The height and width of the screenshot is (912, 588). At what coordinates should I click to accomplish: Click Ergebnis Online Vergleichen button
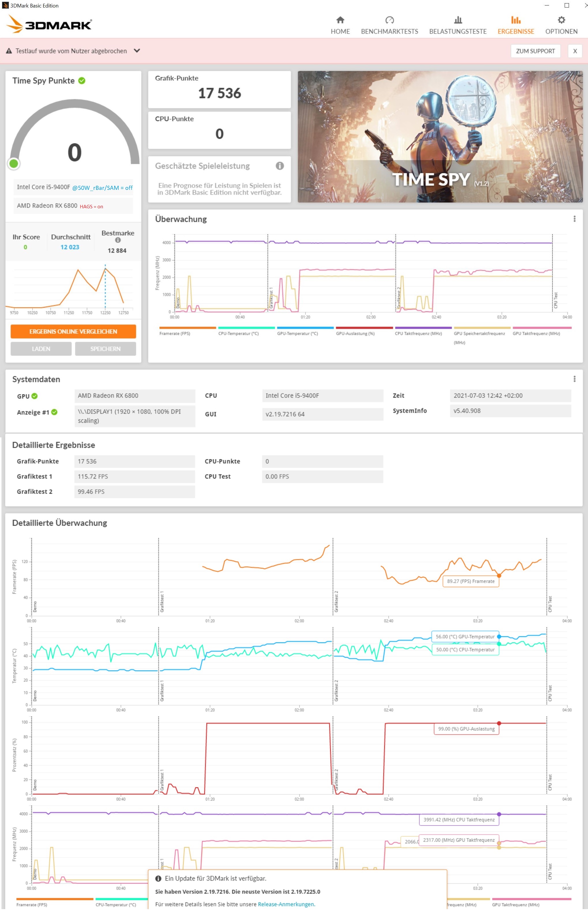[73, 331]
